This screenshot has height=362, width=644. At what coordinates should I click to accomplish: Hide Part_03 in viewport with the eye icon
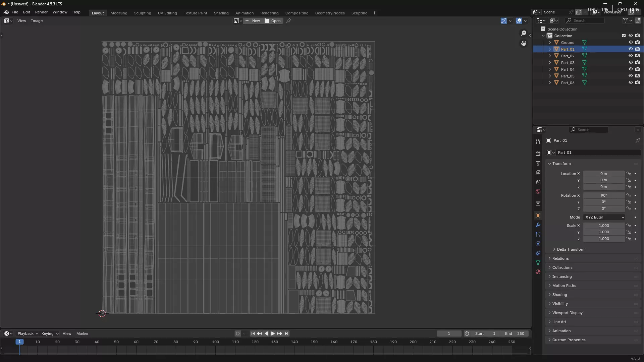click(x=631, y=62)
